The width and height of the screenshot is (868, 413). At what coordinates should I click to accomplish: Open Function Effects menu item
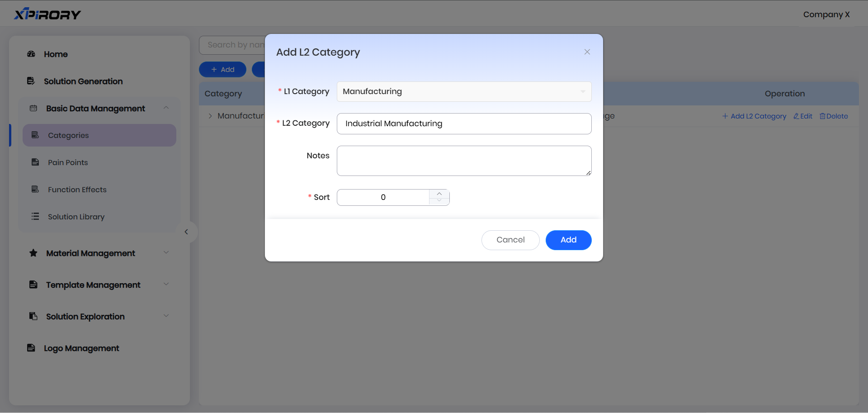pyautogui.click(x=77, y=190)
